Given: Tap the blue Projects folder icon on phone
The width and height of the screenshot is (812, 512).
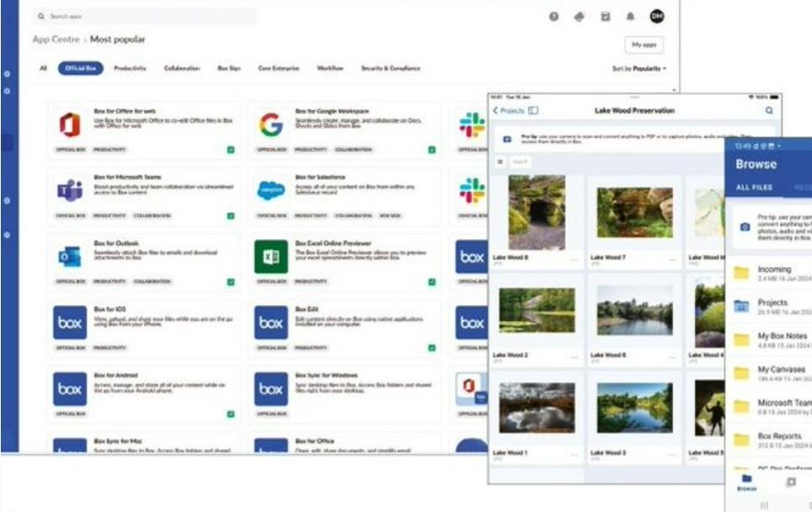Looking at the screenshot, I should point(741,307).
